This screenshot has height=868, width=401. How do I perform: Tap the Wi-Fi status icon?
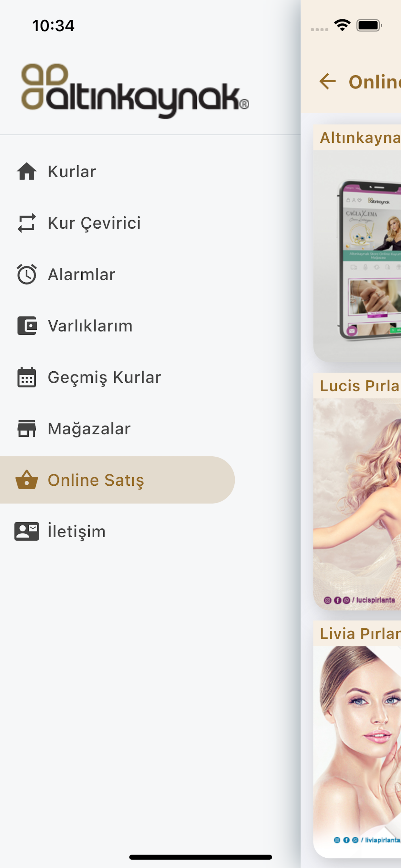[342, 25]
